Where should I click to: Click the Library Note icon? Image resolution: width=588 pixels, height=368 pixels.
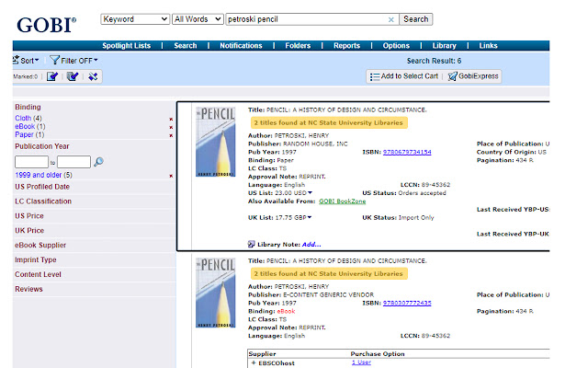[251, 245]
